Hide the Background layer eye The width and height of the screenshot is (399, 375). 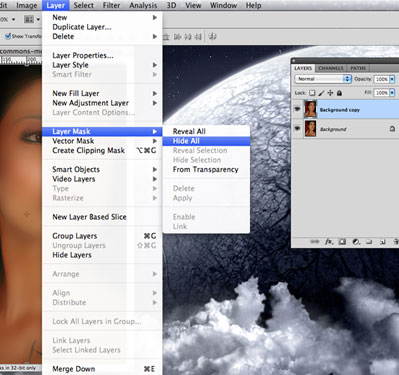click(x=297, y=128)
